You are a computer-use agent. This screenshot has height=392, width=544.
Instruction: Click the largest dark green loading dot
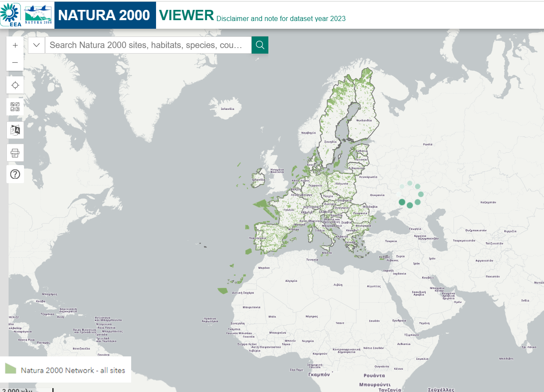(x=402, y=202)
